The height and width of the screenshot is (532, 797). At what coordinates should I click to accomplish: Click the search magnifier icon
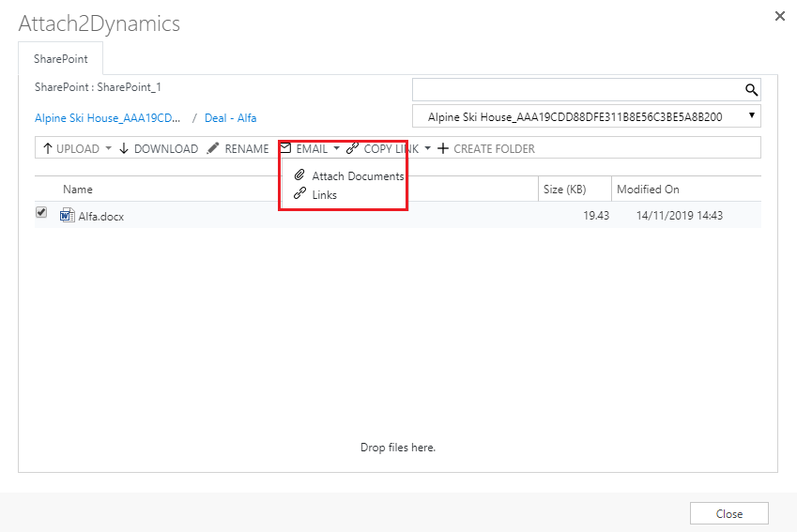[751, 90]
